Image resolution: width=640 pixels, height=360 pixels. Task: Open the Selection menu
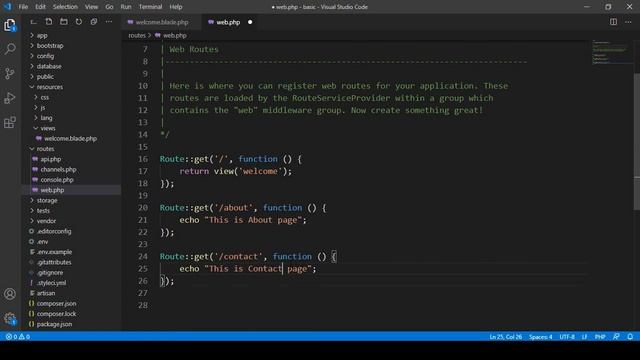click(x=65, y=7)
